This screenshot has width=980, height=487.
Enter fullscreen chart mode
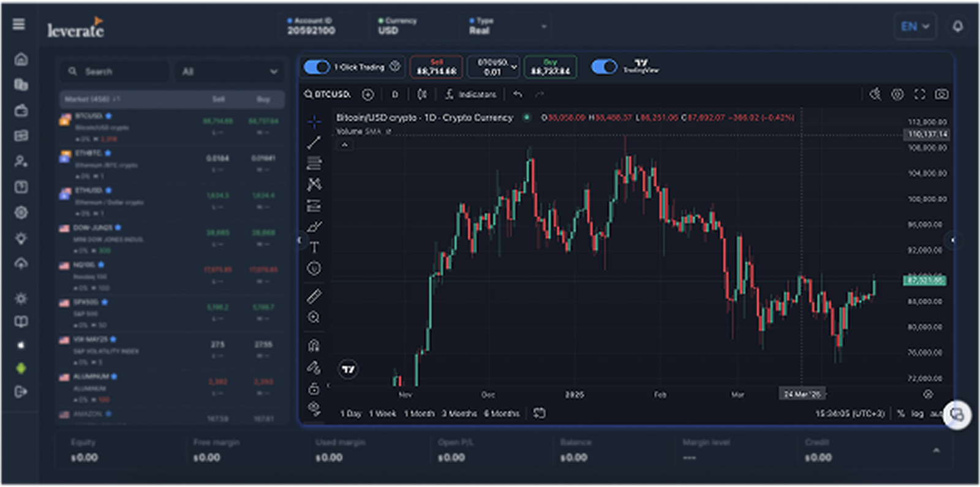tap(919, 94)
